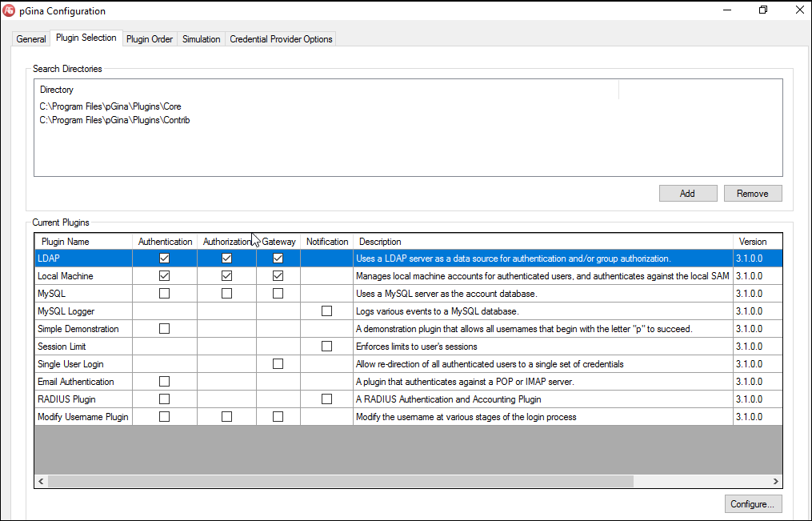Click the pGina app icon in title bar
The image size is (812, 521).
9,10
